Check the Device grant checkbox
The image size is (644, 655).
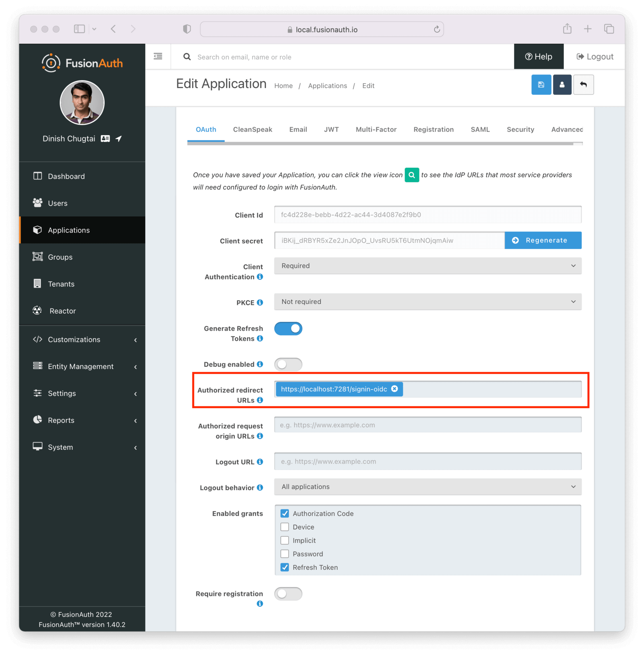[285, 527]
